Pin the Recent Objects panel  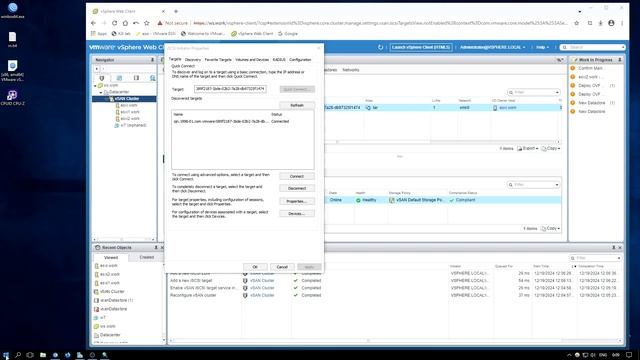coord(156,248)
